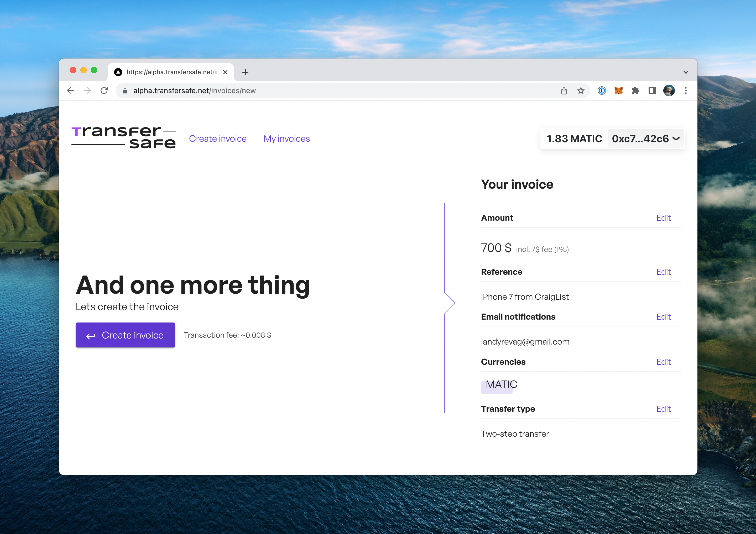Open a new browser tab
Image resolution: width=756 pixels, height=534 pixels.
[245, 72]
